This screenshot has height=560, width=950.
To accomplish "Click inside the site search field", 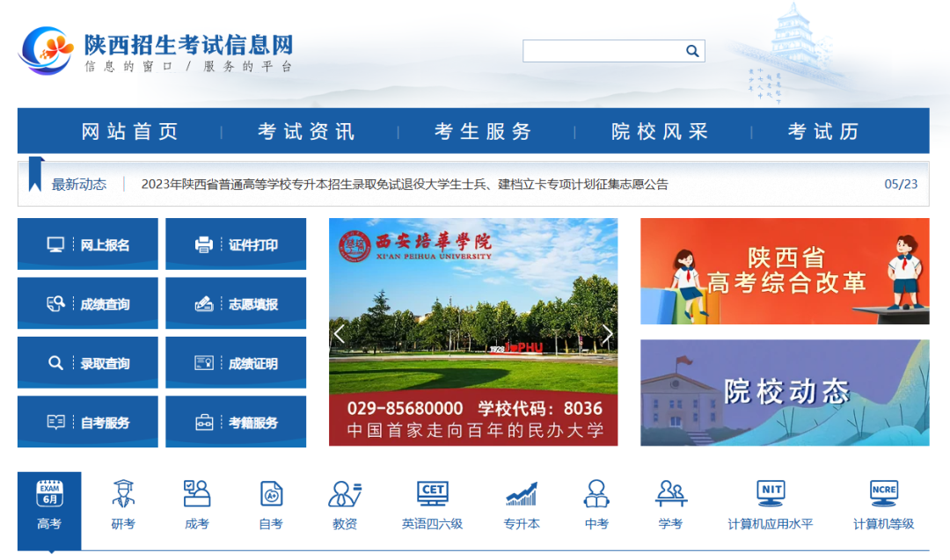I will point(603,51).
